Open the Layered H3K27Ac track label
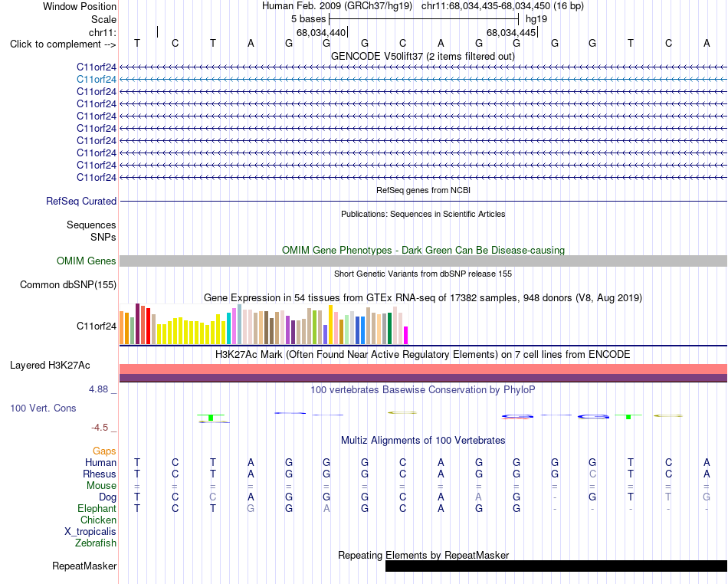This screenshot has width=728, height=584. coord(50,366)
